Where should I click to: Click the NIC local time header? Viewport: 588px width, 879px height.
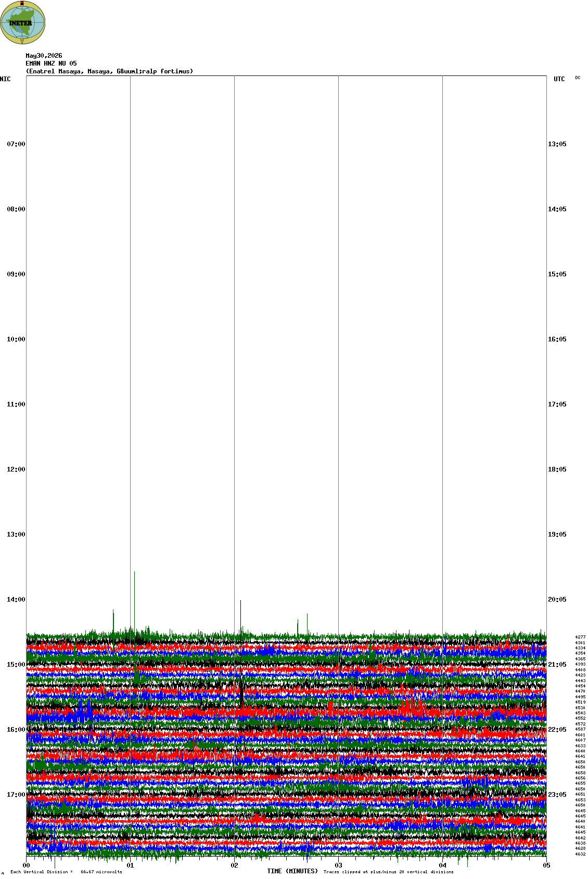[5, 79]
